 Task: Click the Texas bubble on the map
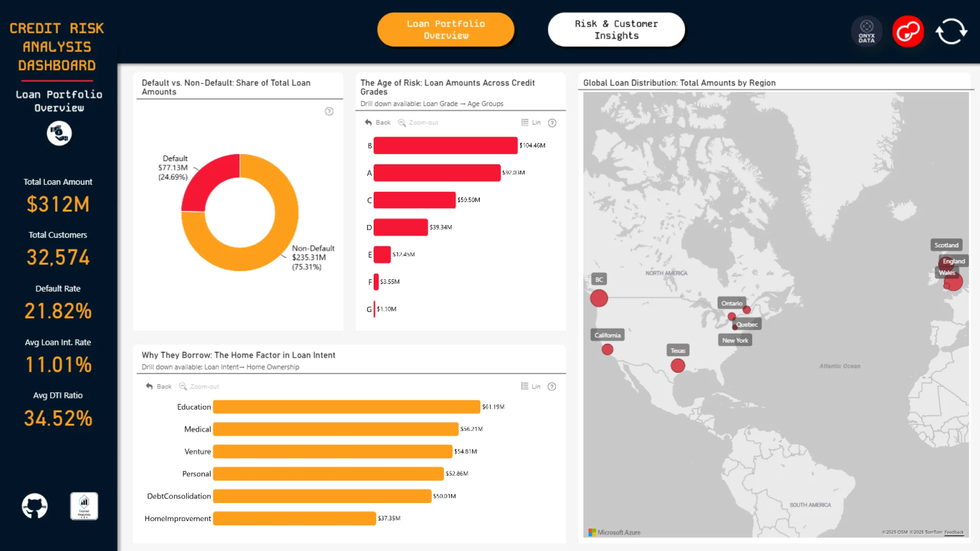click(677, 365)
